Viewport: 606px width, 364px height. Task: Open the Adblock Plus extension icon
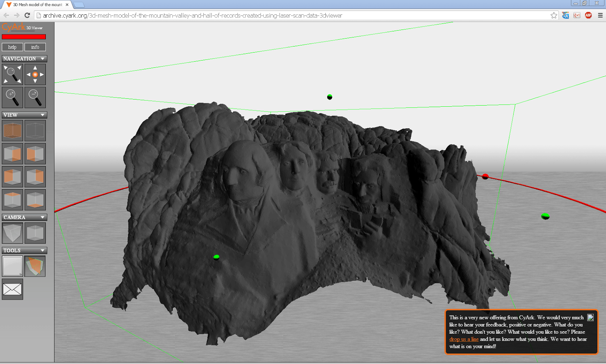click(x=588, y=16)
